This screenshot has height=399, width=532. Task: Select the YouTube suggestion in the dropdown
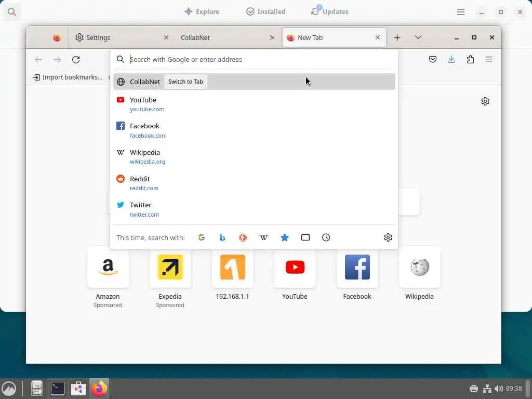point(254,104)
